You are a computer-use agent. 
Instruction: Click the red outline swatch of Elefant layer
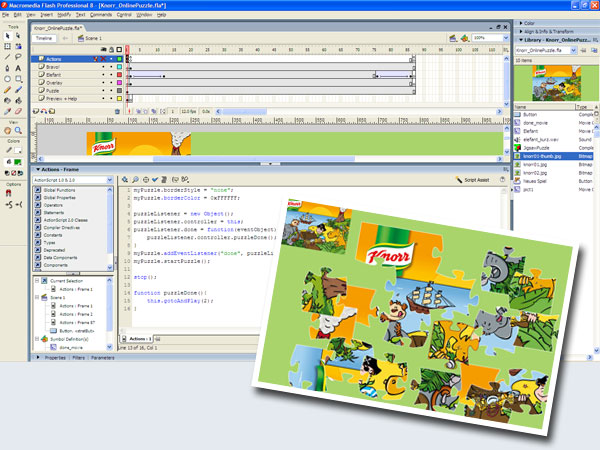tap(119, 75)
